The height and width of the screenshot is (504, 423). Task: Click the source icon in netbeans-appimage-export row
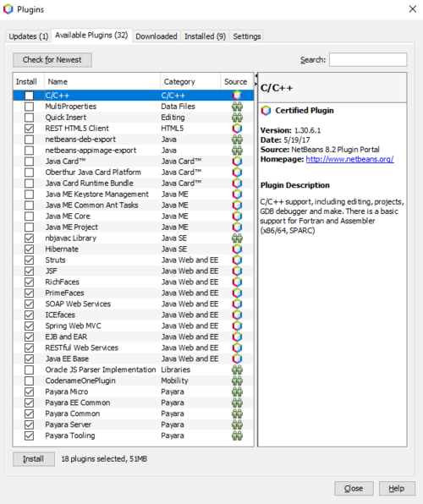coord(237,151)
